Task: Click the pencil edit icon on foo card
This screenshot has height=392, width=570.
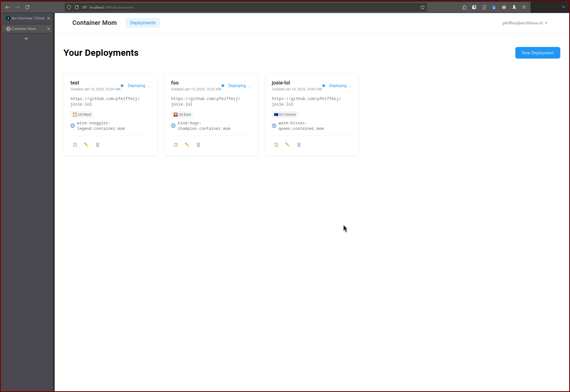Action: coord(187,145)
